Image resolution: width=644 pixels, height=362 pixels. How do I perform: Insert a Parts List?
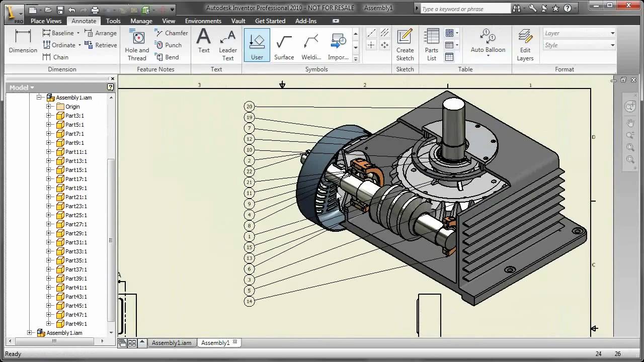(432, 45)
